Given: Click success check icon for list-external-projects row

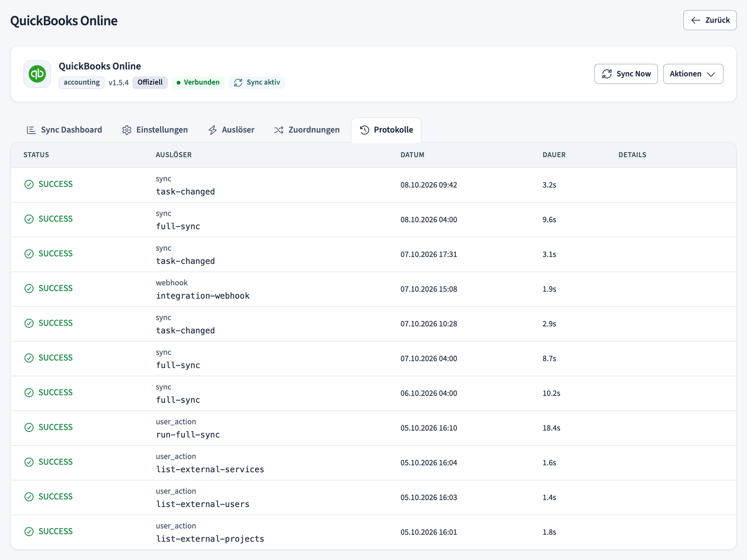Looking at the screenshot, I should [x=29, y=532].
